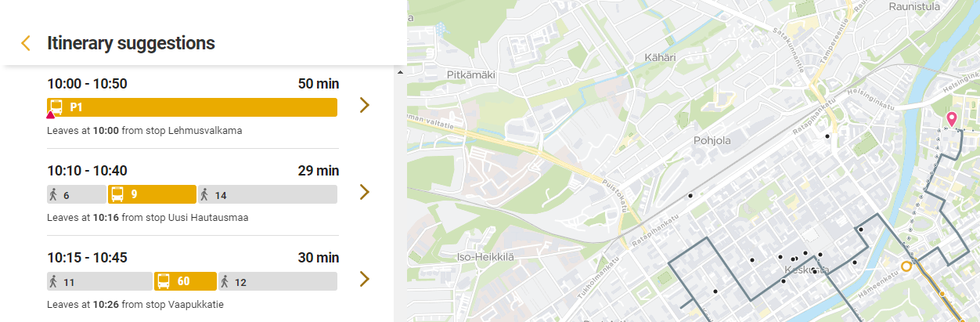Click the Pohjola district label on map

(x=712, y=141)
